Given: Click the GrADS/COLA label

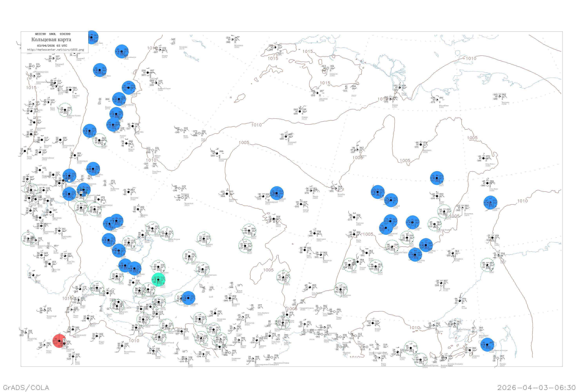Looking at the screenshot, I should (x=26, y=387).
